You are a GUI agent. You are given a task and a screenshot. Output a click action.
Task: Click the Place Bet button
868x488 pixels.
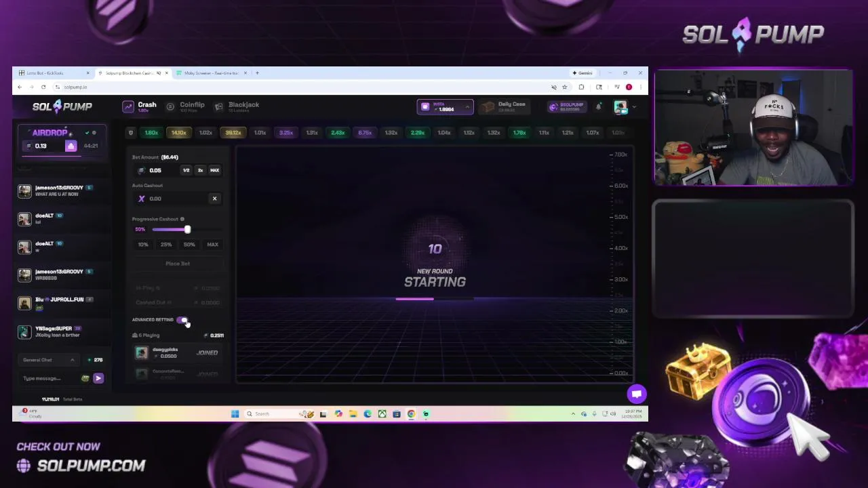(x=178, y=264)
